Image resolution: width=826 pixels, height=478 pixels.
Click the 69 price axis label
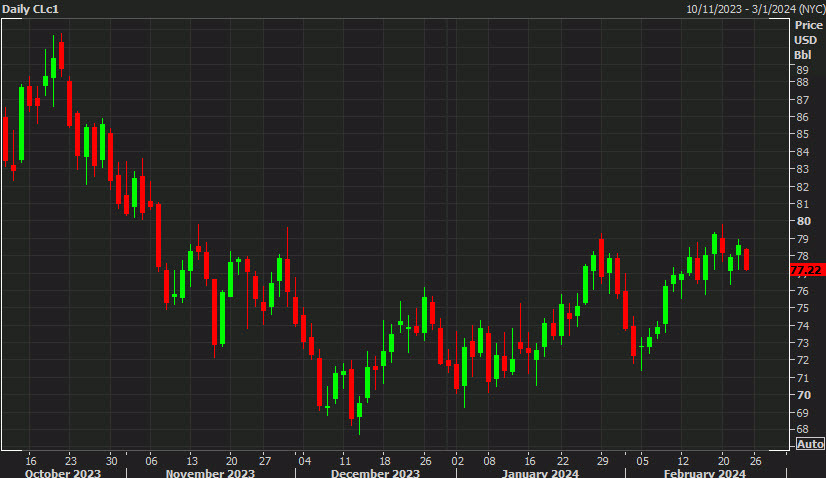[802, 413]
